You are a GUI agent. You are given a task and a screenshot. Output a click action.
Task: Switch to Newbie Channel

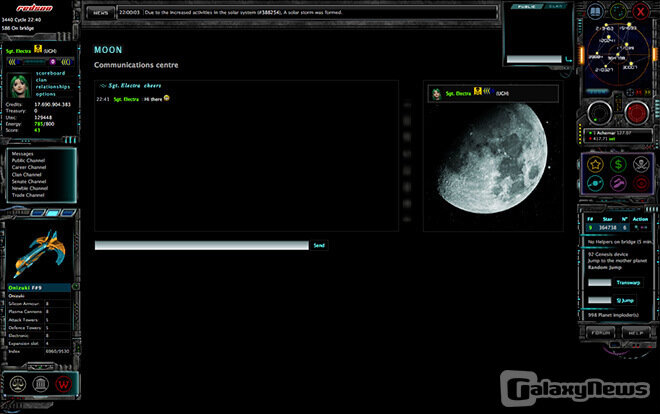coord(29,188)
